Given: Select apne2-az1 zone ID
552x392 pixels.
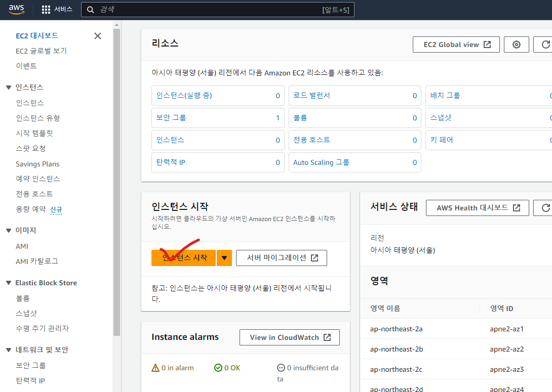Looking at the screenshot, I should pyautogui.click(x=506, y=329).
